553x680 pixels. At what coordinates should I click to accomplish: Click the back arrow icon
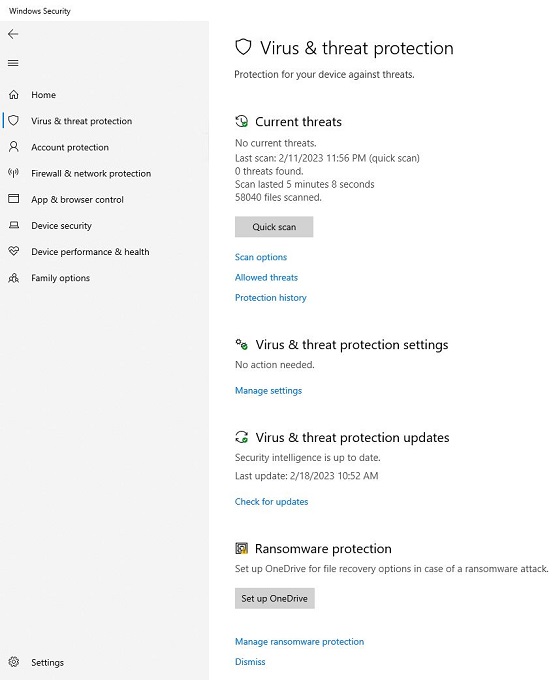[13, 34]
